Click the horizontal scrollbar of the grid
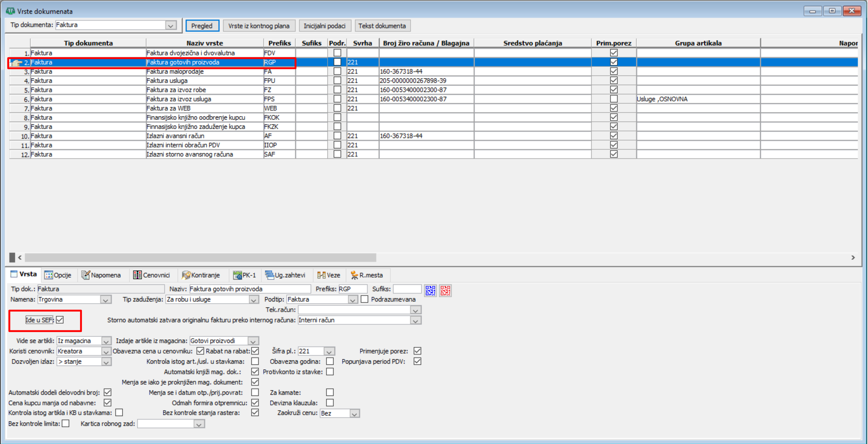This screenshot has height=444, width=868. pyautogui.click(x=200, y=258)
